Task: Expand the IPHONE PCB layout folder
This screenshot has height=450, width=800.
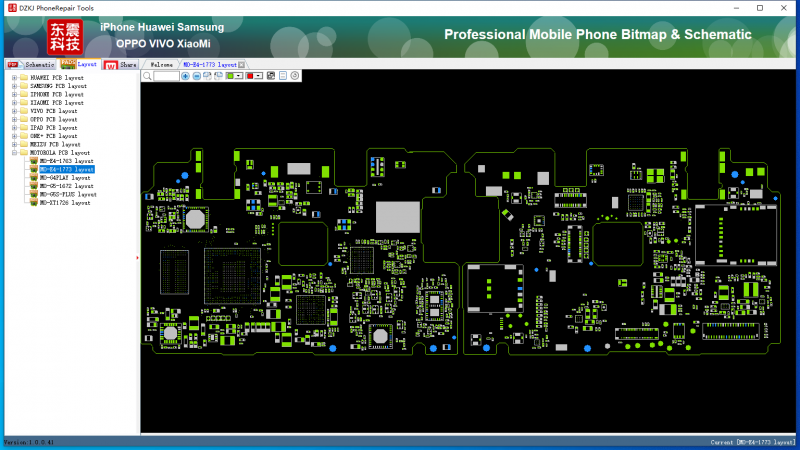Action: [13, 94]
